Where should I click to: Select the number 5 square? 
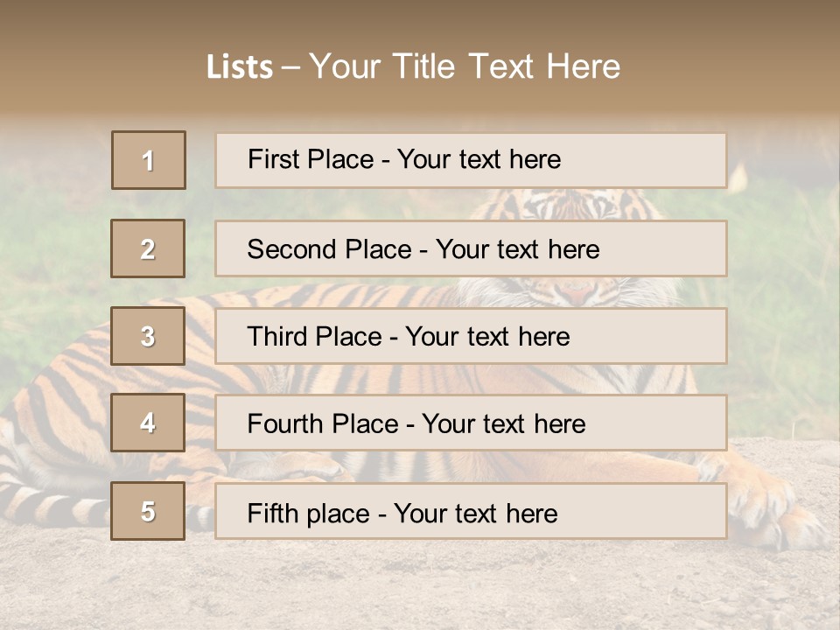[x=148, y=511]
